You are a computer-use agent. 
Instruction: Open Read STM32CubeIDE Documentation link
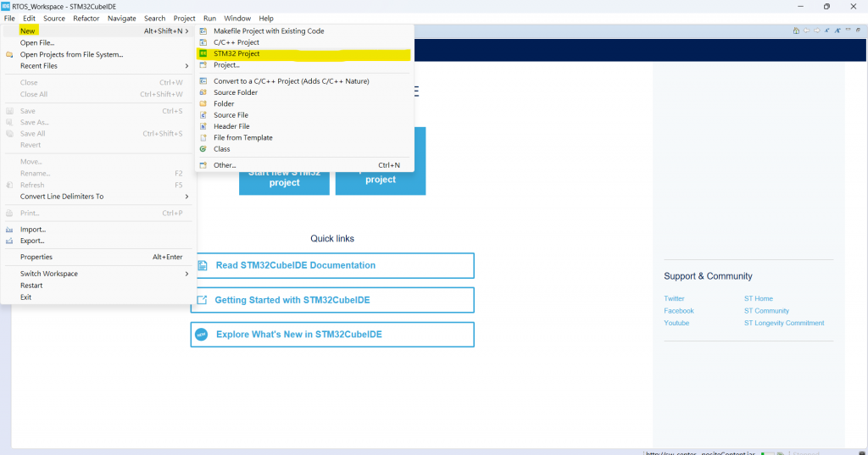[x=332, y=266]
